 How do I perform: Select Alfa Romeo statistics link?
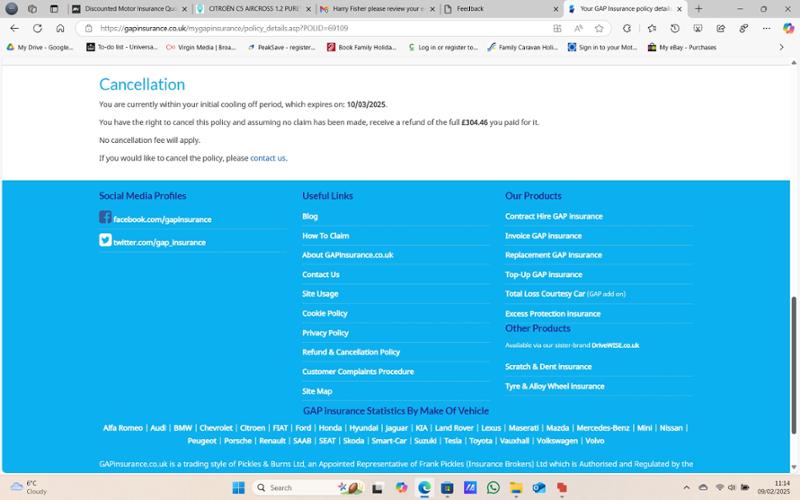tap(123, 428)
